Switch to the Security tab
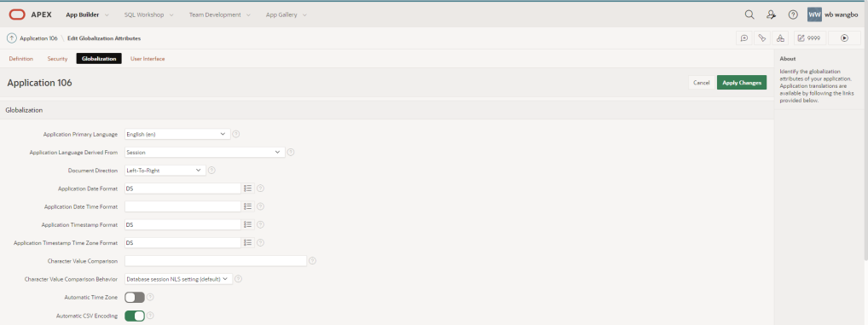Screen dimensions: 868x325 click(x=58, y=59)
